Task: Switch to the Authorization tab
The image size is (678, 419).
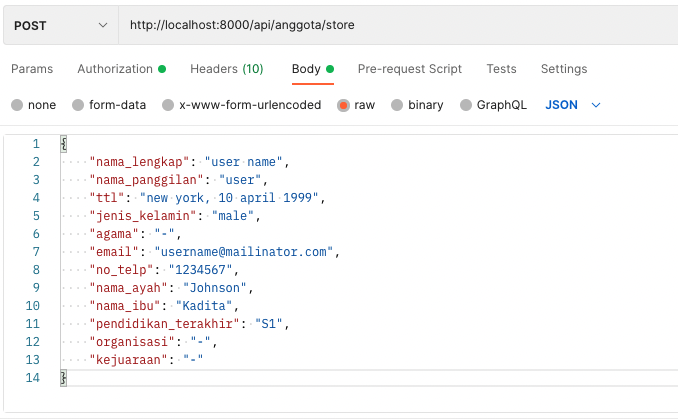Action: click(122, 69)
